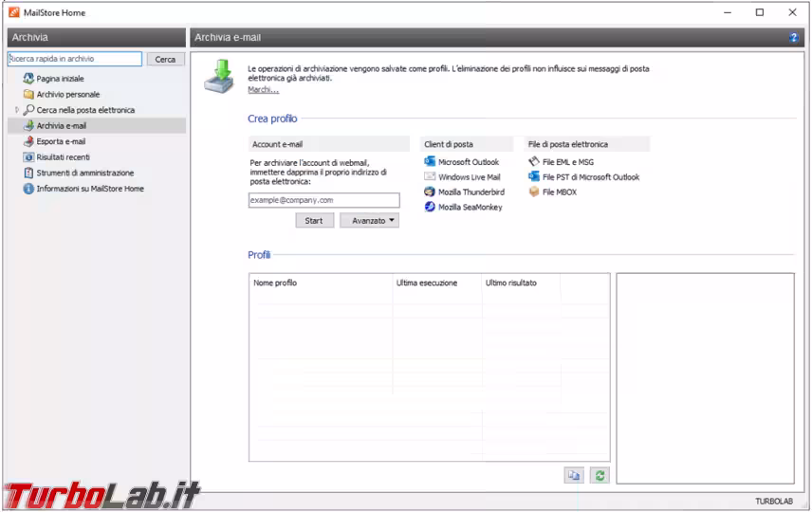Click the File EML e MSG icon
812x512 pixels.
[x=534, y=162]
